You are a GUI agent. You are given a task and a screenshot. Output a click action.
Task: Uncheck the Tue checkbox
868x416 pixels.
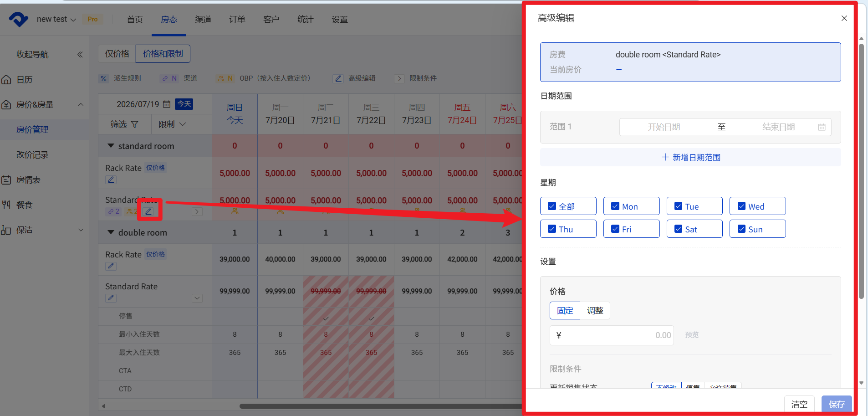tap(678, 206)
